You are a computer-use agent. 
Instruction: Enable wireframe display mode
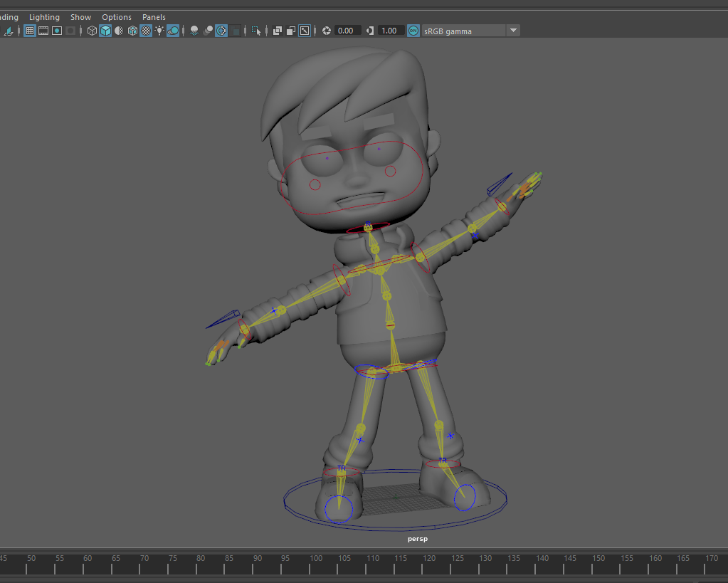click(x=92, y=31)
